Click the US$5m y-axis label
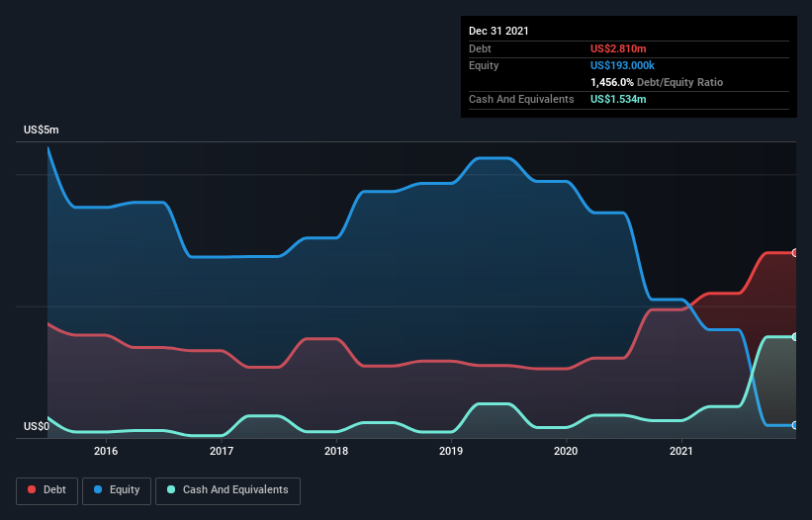This screenshot has width=812, height=520. click(41, 130)
